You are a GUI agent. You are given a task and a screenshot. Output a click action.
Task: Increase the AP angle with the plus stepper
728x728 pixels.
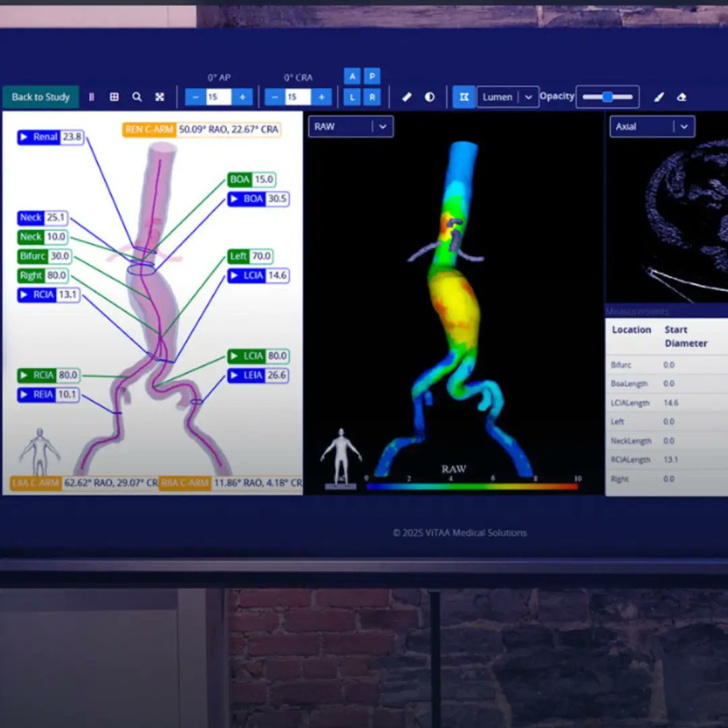pyautogui.click(x=242, y=96)
